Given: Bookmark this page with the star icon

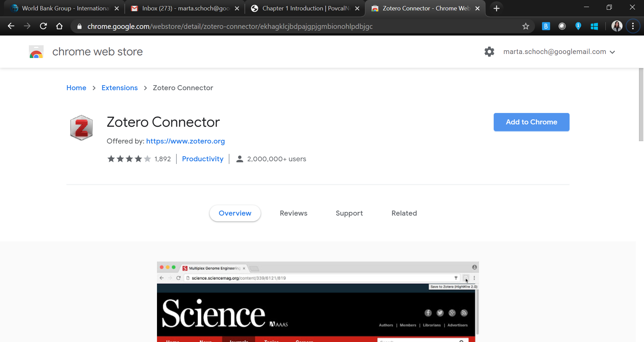Looking at the screenshot, I should coord(526,26).
